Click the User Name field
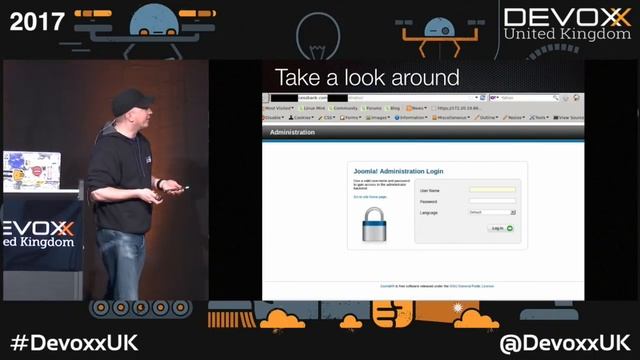This screenshot has width=640, height=360. (x=492, y=190)
